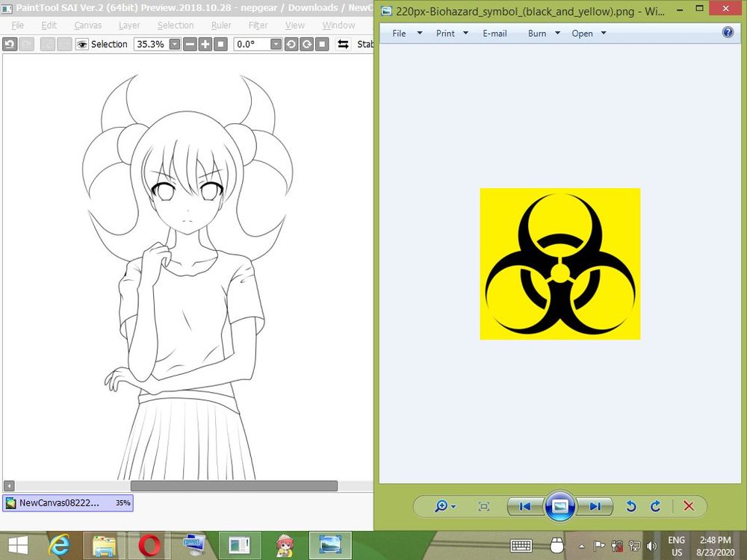
Task: Go to next image in Photo Viewer
Action: pyautogui.click(x=595, y=506)
